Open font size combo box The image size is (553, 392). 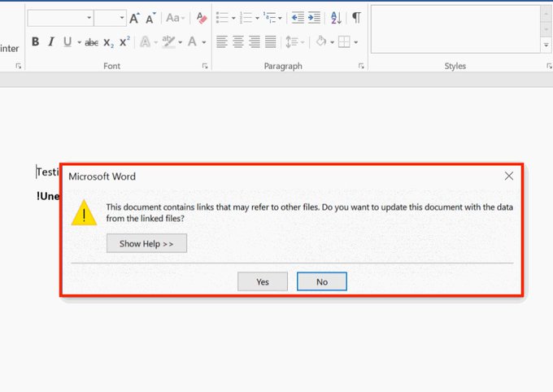pyautogui.click(x=110, y=18)
